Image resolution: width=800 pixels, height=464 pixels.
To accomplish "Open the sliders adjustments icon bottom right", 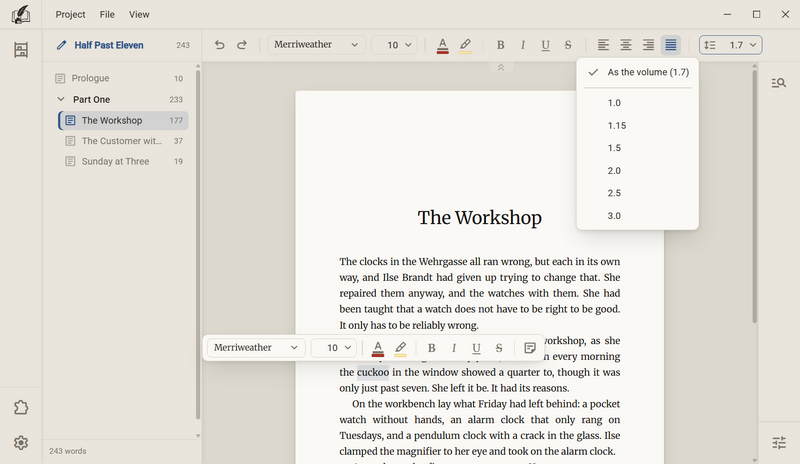I will 779,443.
